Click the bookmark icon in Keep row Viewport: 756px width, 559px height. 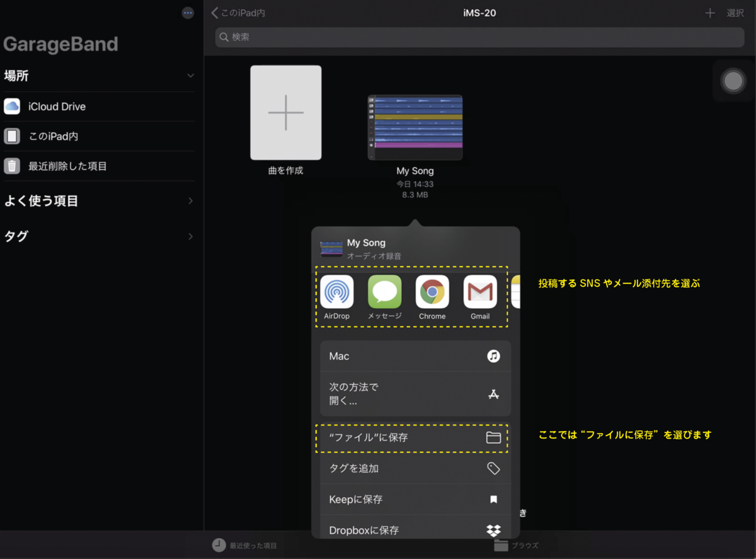494,499
